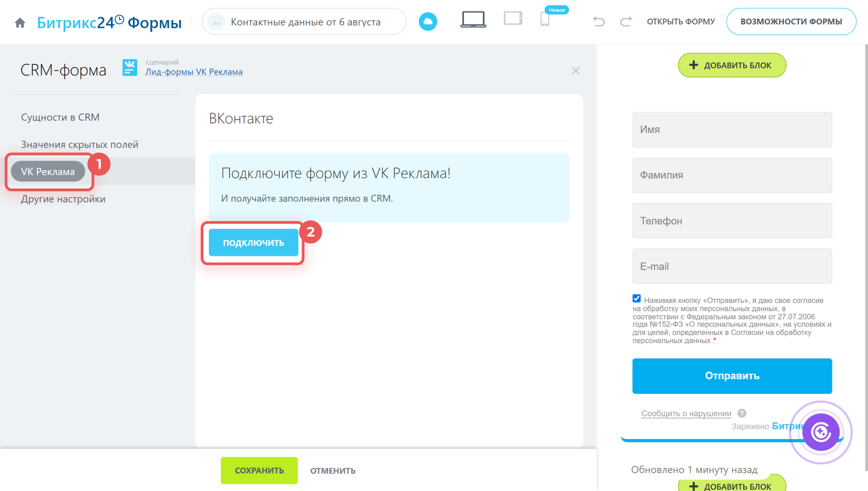Click bottom ДОБАВИТЬ БЛОК button
The width and height of the screenshot is (868, 491).
click(x=732, y=485)
